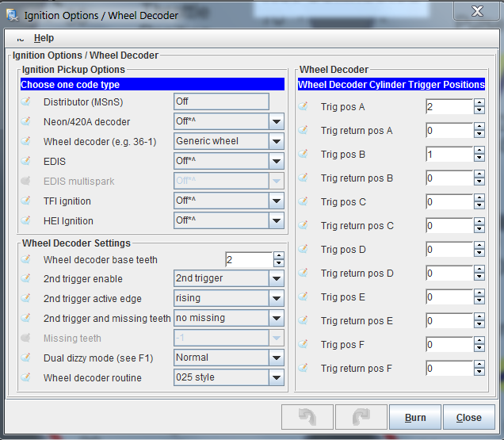
Task: Click the icon beside Trig return pos D
Action: tap(303, 273)
